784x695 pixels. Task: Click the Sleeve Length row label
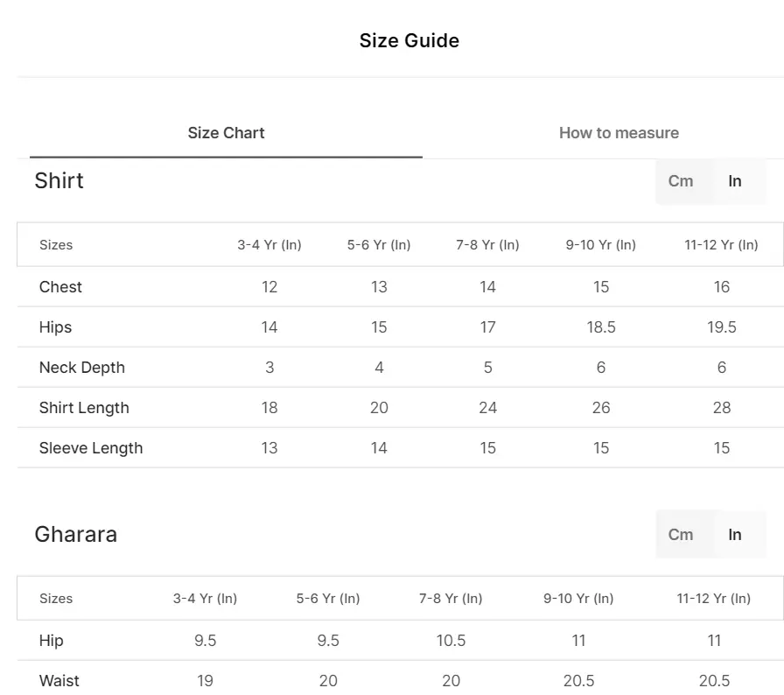(91, 448)
